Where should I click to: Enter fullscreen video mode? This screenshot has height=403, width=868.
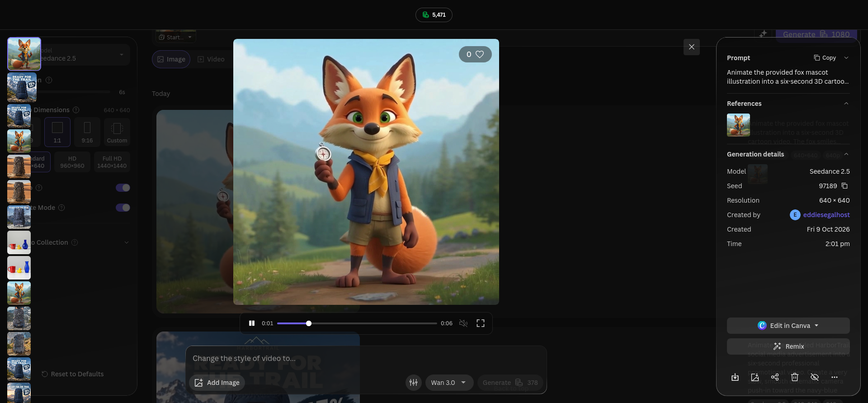coord(481,323)
